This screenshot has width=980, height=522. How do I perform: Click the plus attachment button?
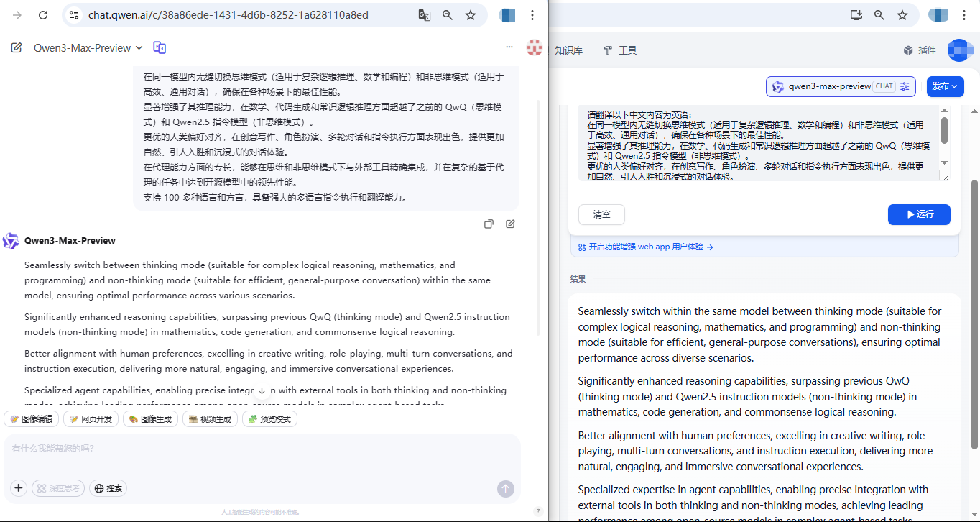point(19,488)
